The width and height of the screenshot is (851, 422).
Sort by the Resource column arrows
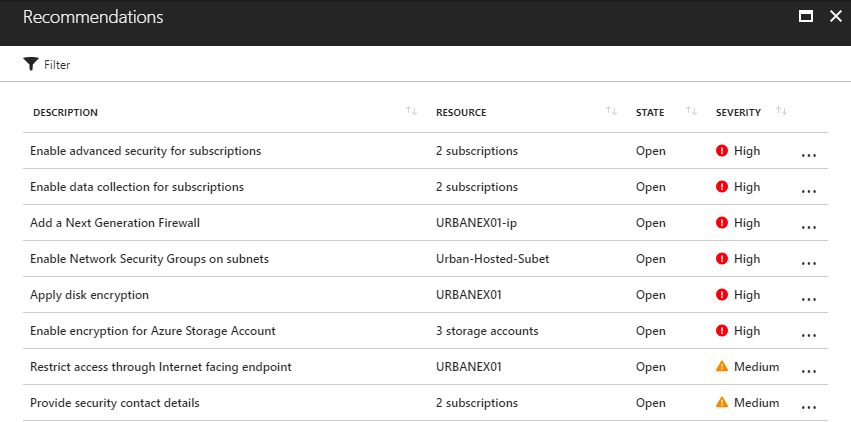(611, 111)
